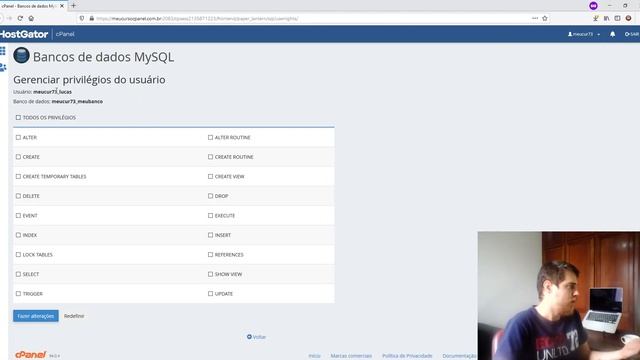Tick the CREATE ROUTINE checkbox
Image resolution: width=640 pixels, height=360 pixels.
210,157
